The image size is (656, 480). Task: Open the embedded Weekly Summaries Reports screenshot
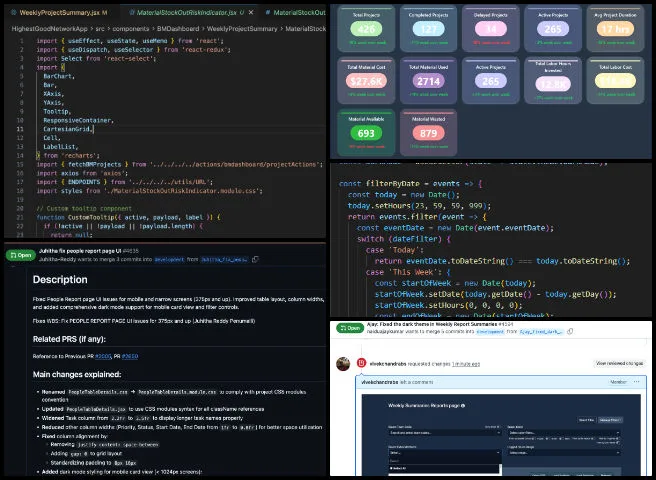click(x=501, y=434)
